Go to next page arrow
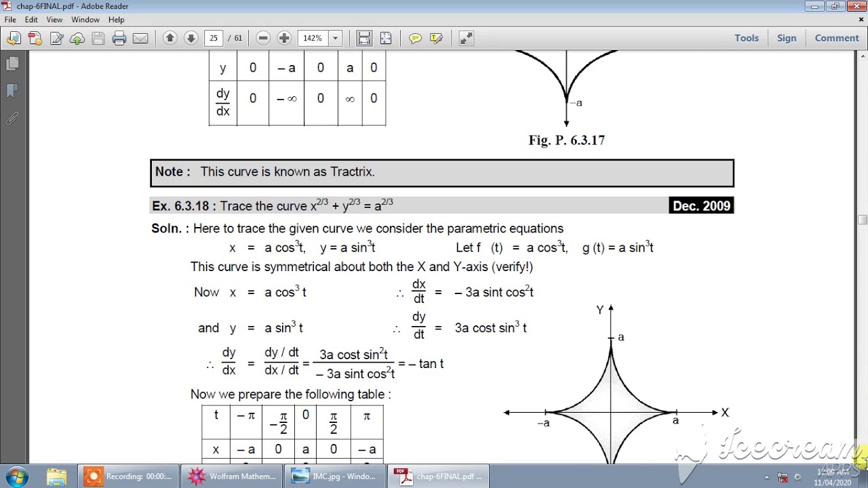Screen dimensions: 868x488 point(191,38)
